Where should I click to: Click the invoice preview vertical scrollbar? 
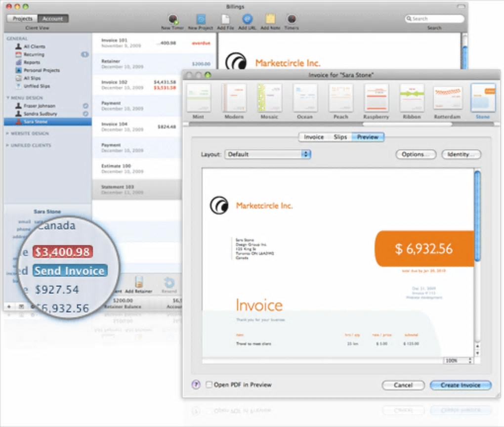click(477, 215)
